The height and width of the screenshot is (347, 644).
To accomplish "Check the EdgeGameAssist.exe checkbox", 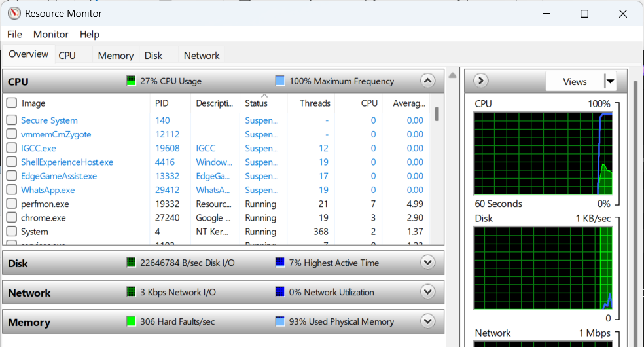I will pyautogui.click(x=12, y=175).
